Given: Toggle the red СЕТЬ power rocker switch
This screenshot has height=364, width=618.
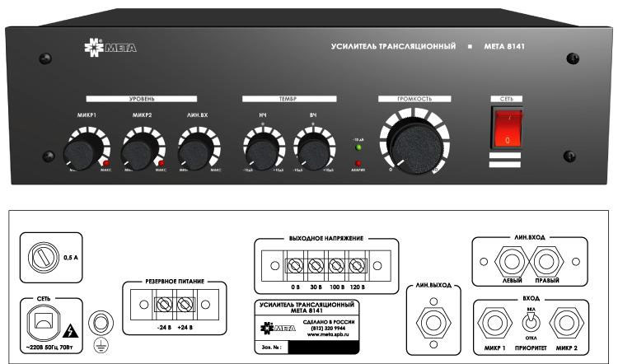Looking at the screenshot, I should pos(508,128).
